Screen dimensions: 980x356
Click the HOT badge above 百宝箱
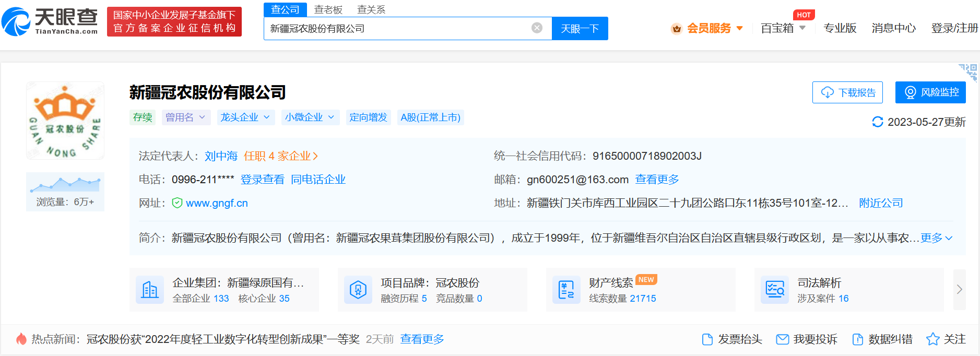pyautogui.click(x=804, y=15)
